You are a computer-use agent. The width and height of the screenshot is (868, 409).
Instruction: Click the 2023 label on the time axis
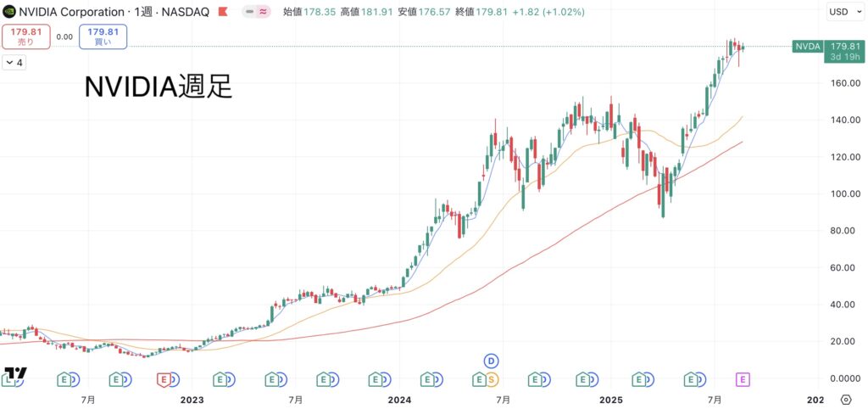point(192,400)
